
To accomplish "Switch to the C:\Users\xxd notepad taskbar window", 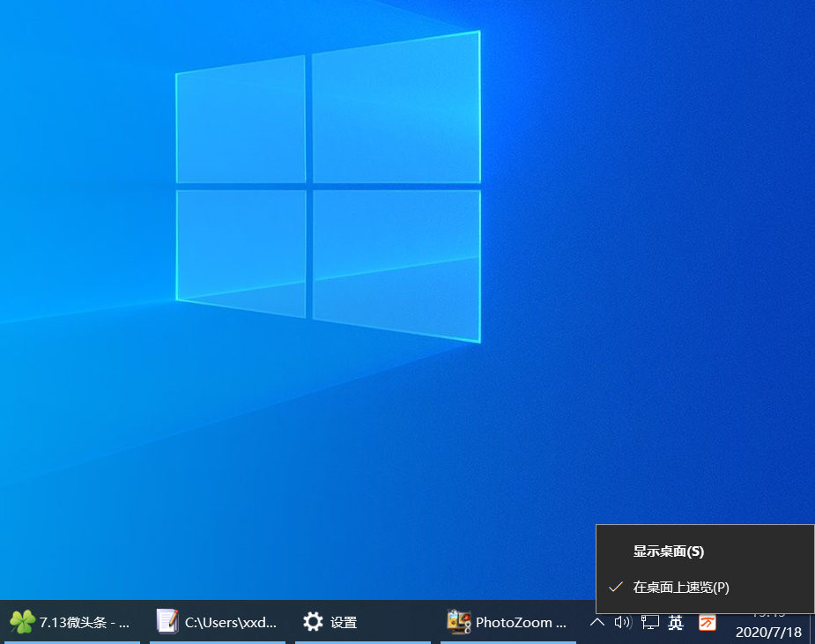I will click(218, 622).
